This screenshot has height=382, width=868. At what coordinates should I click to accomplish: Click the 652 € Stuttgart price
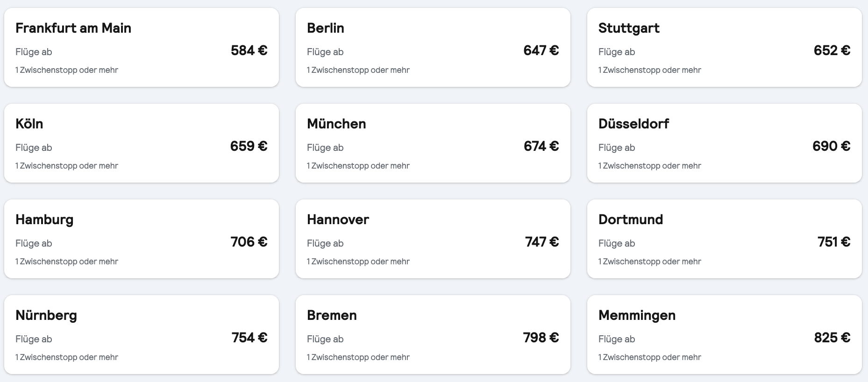pyautogui.click(x=832, y=50)
